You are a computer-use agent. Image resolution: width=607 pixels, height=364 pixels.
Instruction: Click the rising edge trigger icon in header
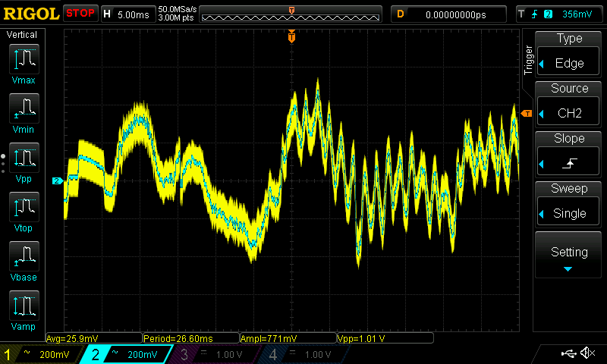pyautogui.click(x=535, y=14)
